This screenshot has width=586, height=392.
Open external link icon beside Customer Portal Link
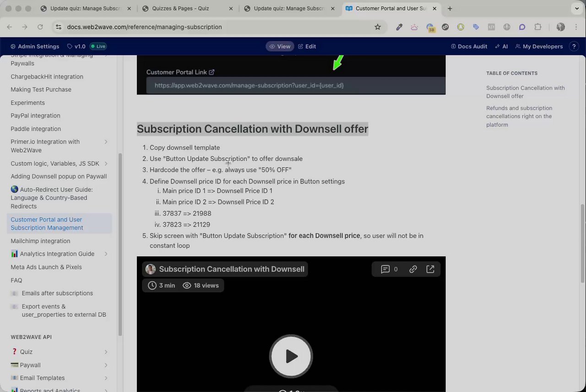pos(212,72)
